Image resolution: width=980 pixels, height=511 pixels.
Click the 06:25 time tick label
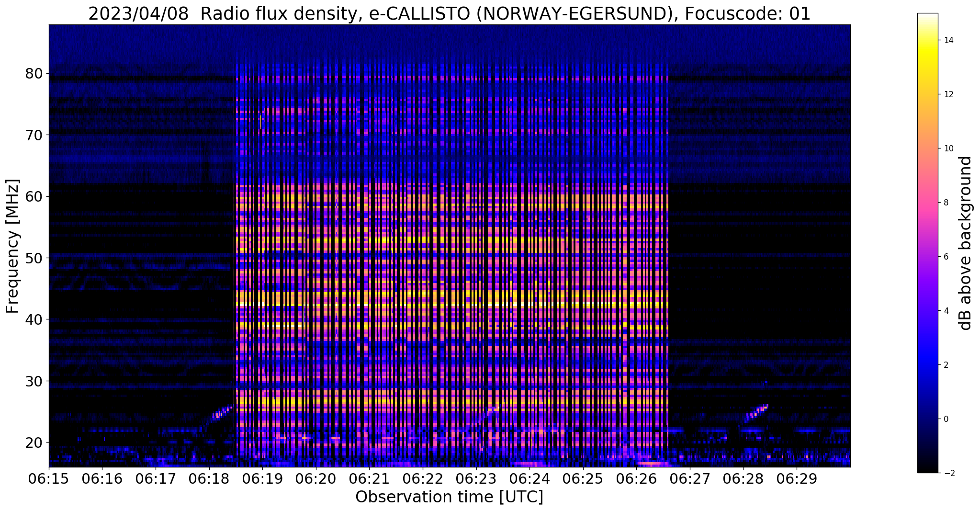click(x=583, y=478)
